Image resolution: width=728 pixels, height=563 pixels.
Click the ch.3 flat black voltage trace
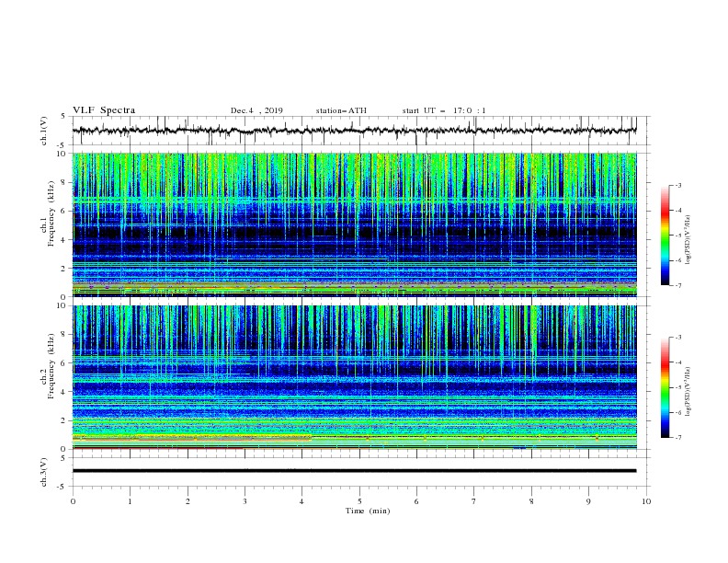pyautogui.click(x=355, y=471)
